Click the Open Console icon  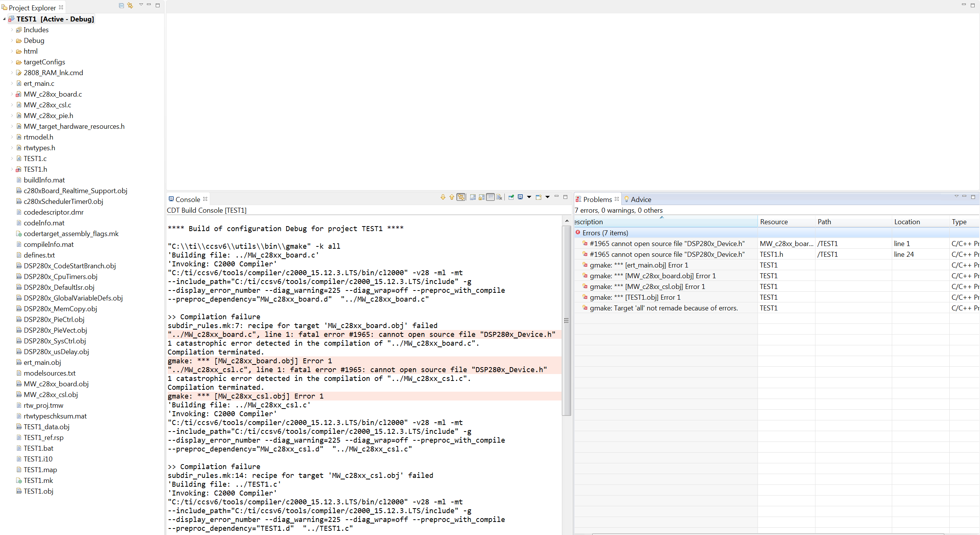[539, 197]
